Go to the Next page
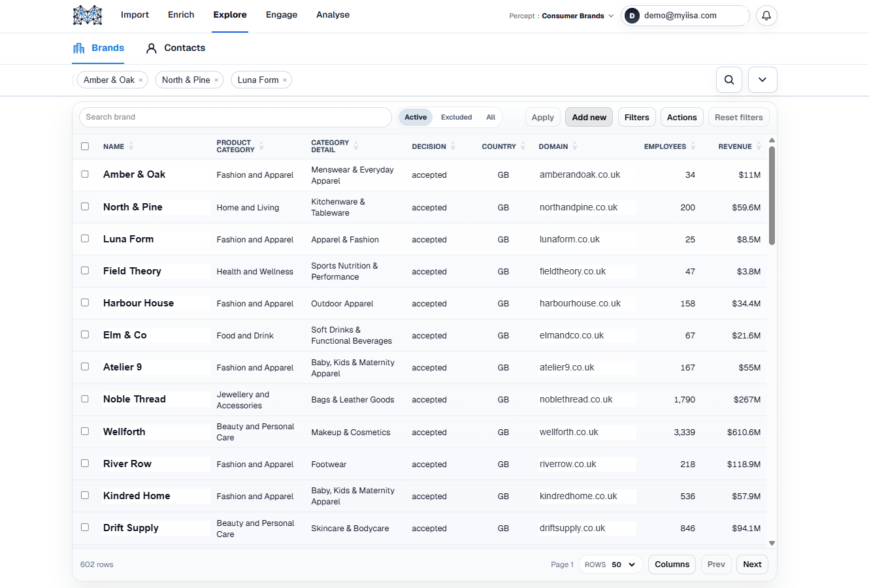This screenshot has height=588, width=869. (752, 564)
